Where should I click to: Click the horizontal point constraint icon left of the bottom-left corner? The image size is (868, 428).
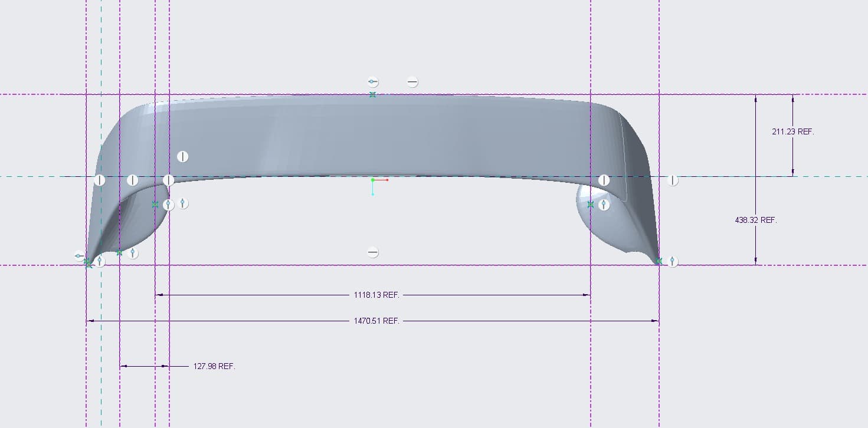click(79, 256)
